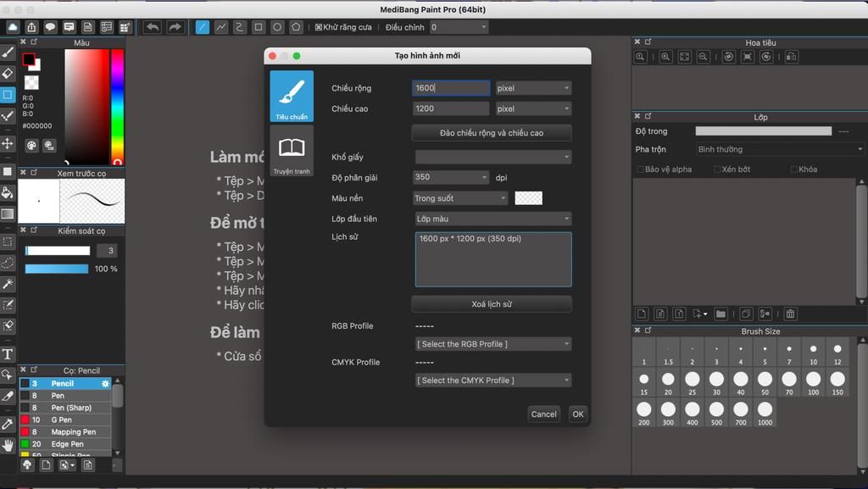Click the Chiều cao 1200 input field
Screen dimensions: 868x489
[x=451, y=109]
